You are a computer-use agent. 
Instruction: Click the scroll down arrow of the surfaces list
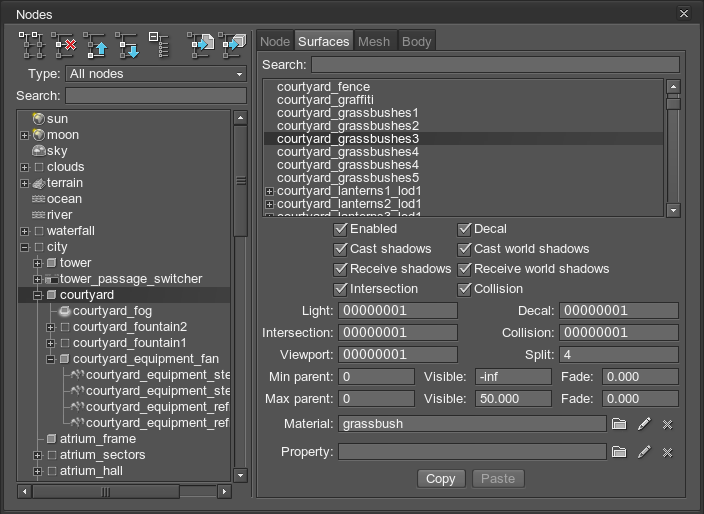(x=673, y=210)
